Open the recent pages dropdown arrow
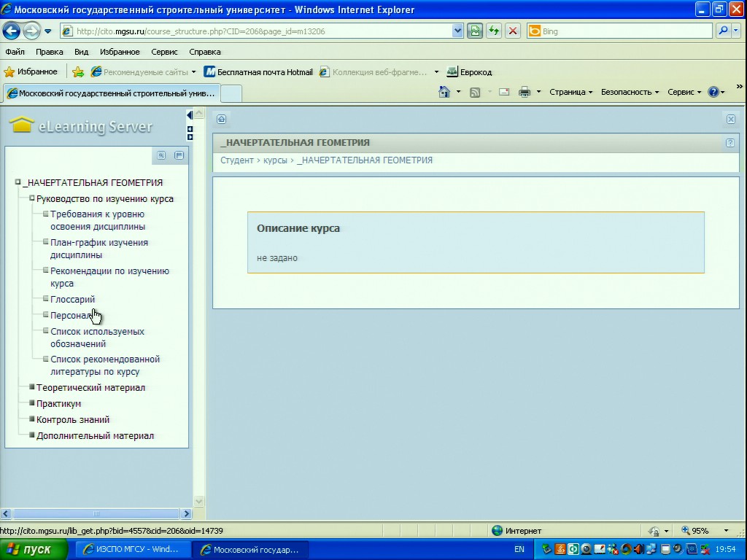This screenshot has height=560, width=747. 48,31
